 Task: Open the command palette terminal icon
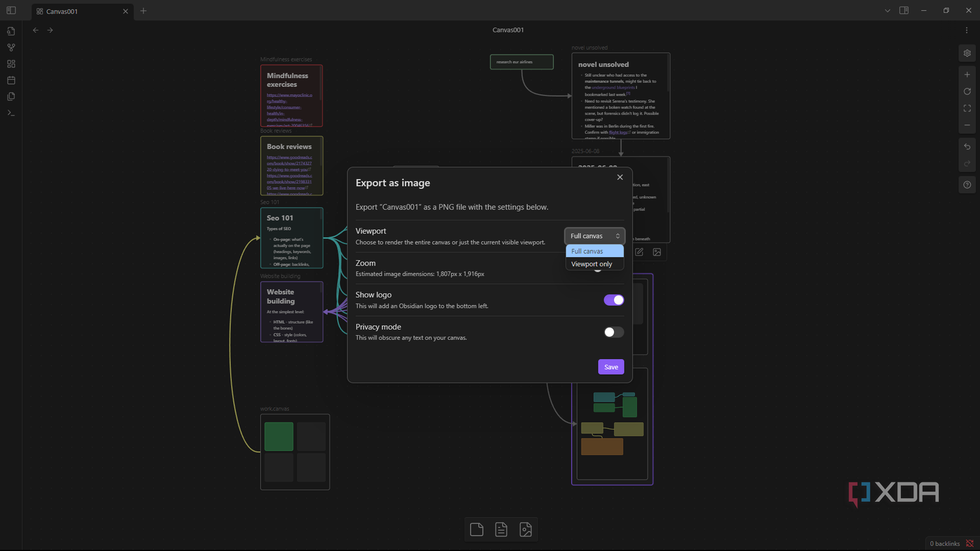pos(11,113)
